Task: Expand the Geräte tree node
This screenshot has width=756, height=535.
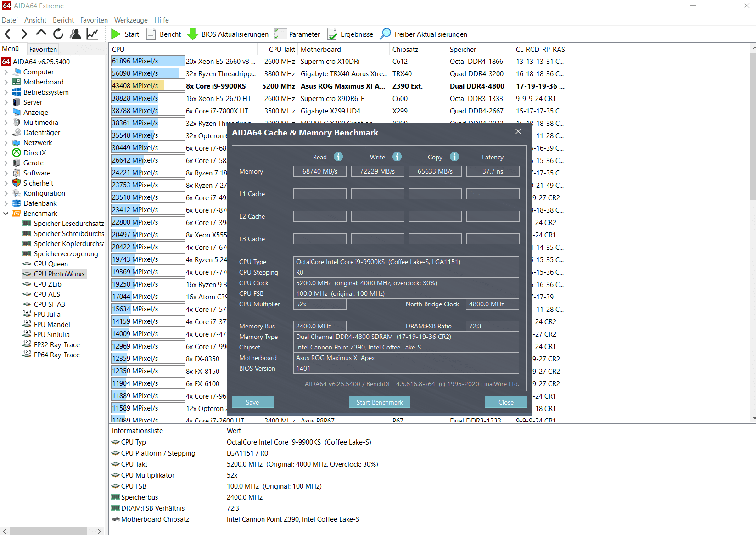Action: click(6, 163)
